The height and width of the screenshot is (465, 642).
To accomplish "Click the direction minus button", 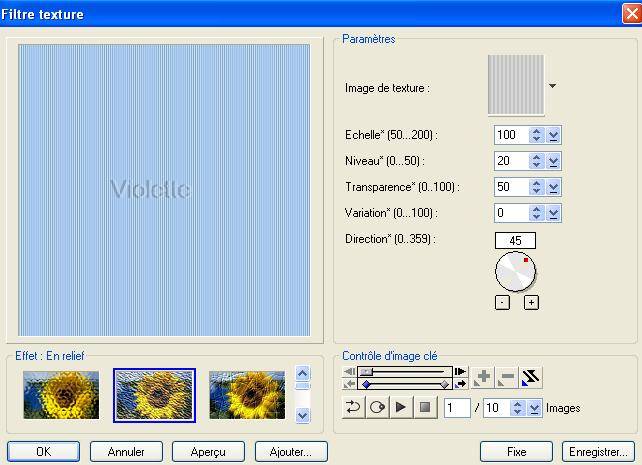I will coord(502,302).
